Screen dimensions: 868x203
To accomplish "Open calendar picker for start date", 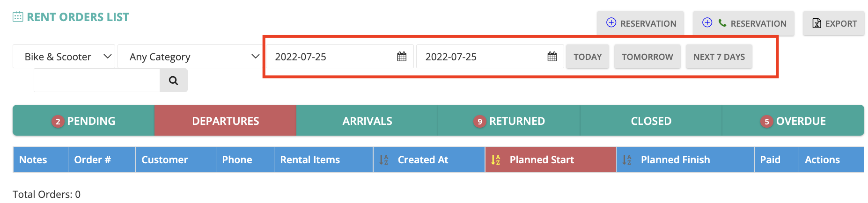I will [401, 57].
